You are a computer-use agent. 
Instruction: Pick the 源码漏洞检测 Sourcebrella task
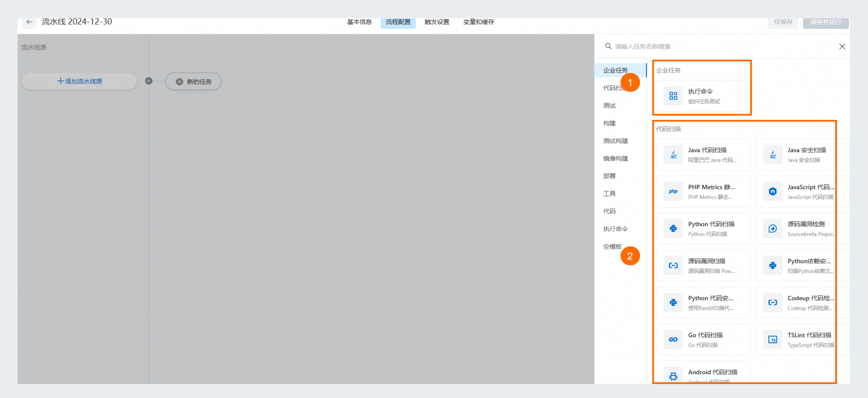[x=802, y=228]
